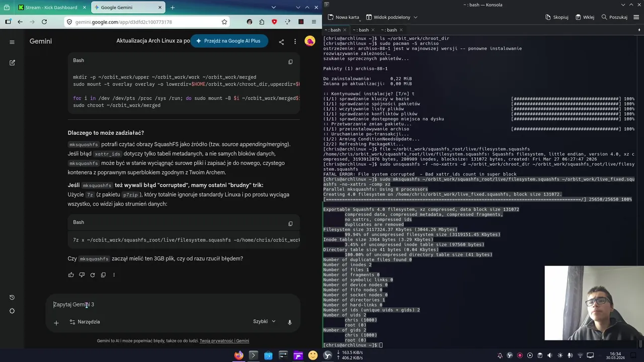This screenshot has width=644, height=362.
Task: Open more options below Gemini response
Action: click(x=114, y=275)
